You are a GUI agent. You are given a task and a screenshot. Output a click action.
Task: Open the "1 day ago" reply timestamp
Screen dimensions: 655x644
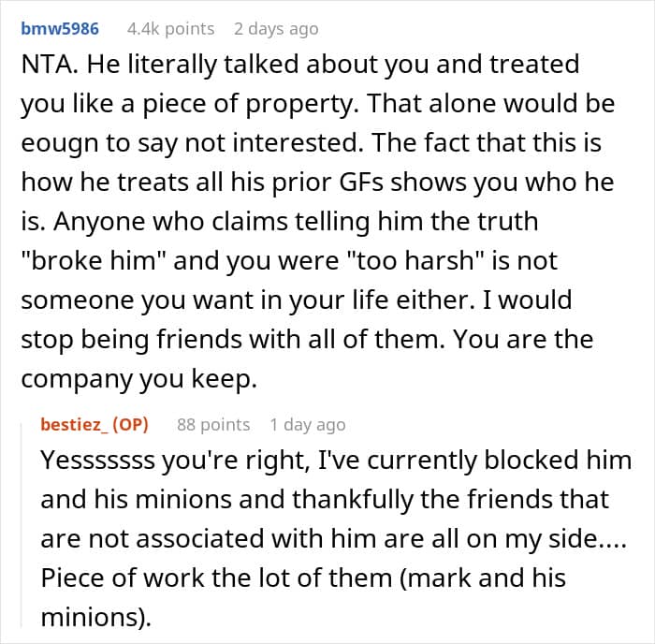[307, 424]
